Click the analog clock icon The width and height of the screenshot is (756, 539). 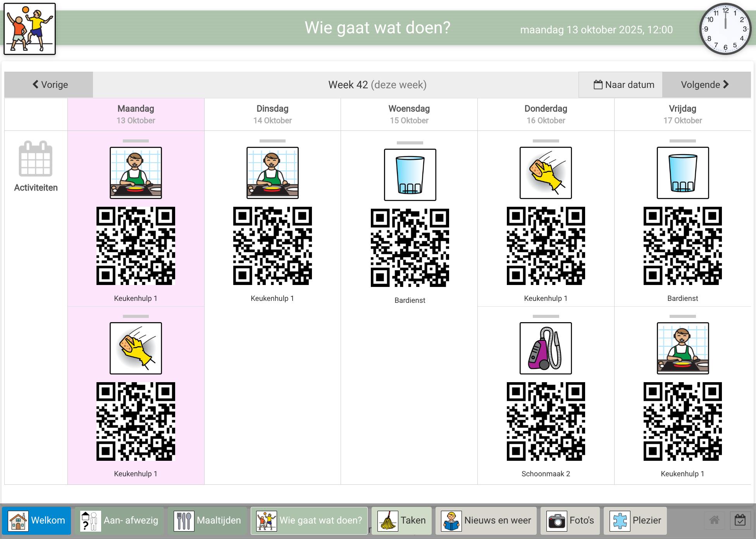pos(725,29)
